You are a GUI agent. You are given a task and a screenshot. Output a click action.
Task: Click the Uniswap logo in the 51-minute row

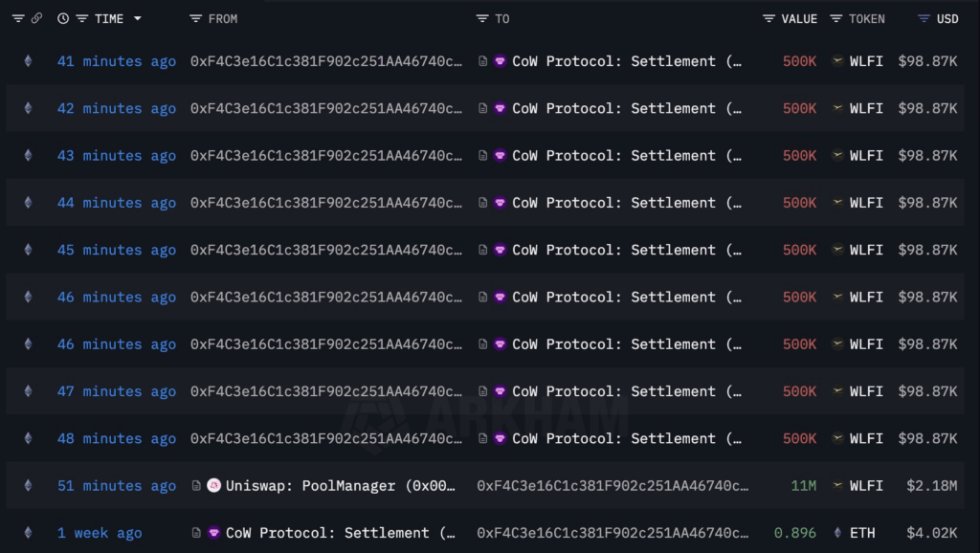click(214, 486)
